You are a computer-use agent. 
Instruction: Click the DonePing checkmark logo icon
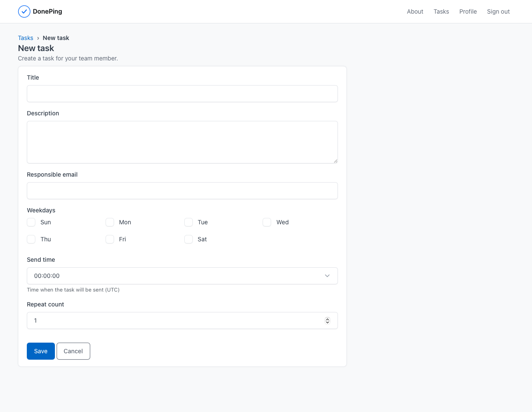tap(24, 11)
